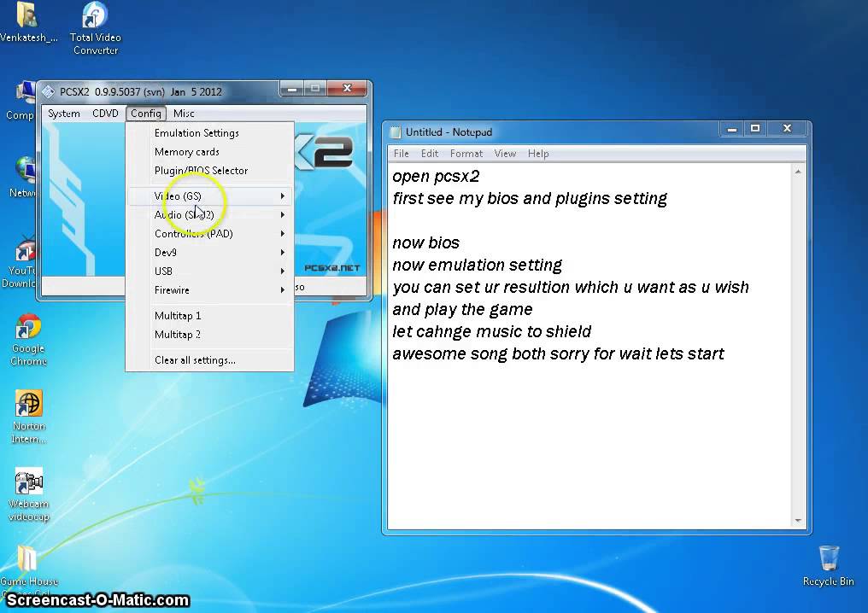This screenshot has height=613, width=868.
Task: Open the Misc menu in PCSX2
Action: coord(184,114)
